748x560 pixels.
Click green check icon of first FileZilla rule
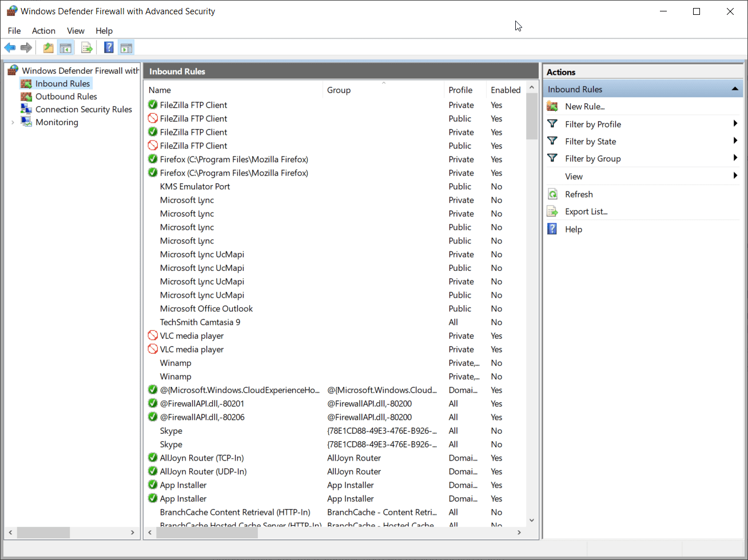(x=153, y=105)
